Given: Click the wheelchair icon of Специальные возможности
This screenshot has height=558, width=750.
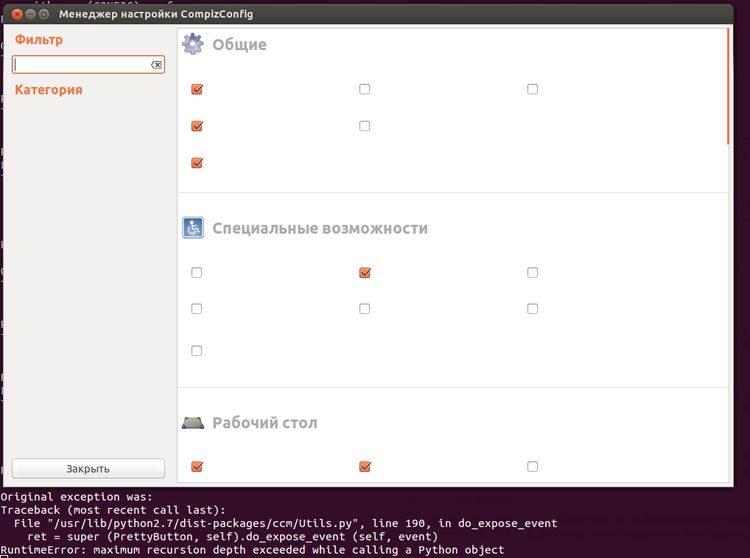Looking at the screenshot, I should coord(193,228).
